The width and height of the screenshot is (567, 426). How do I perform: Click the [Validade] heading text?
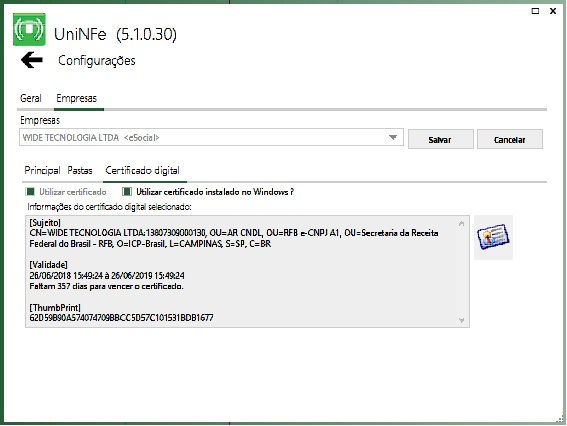tap(48, 265)
